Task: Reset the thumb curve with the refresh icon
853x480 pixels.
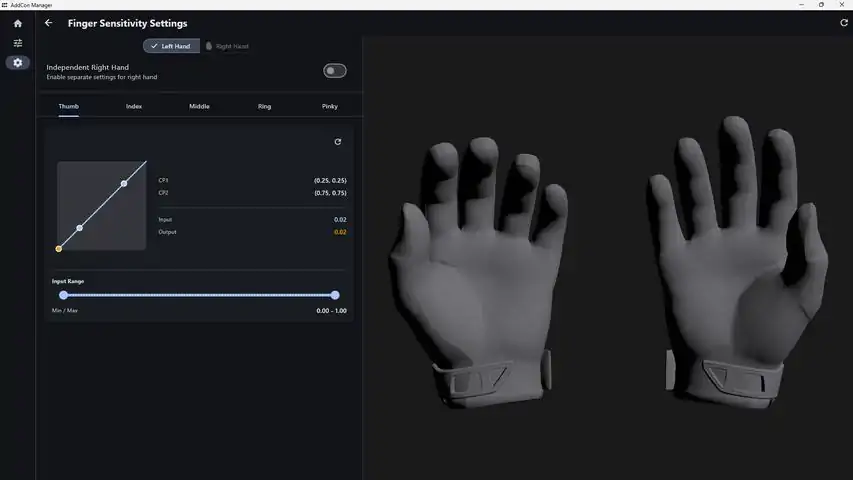Action: tap(337, 141)
